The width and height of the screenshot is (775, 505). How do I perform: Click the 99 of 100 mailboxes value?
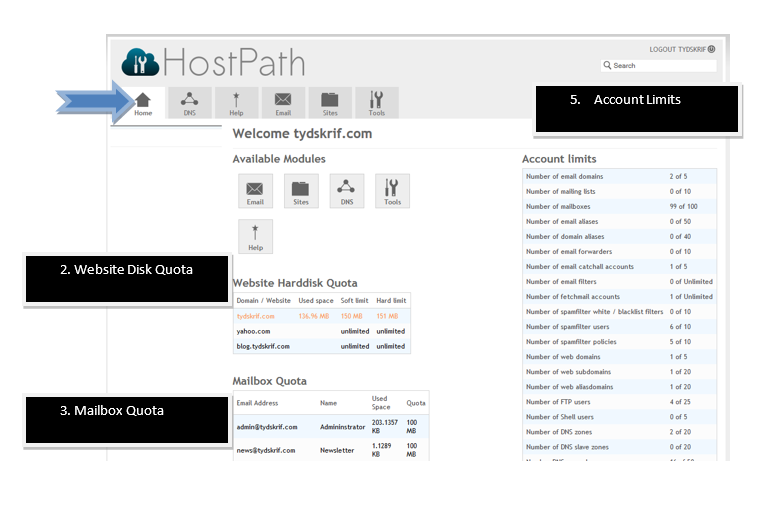pyautogui.click(x=684, y=207)
